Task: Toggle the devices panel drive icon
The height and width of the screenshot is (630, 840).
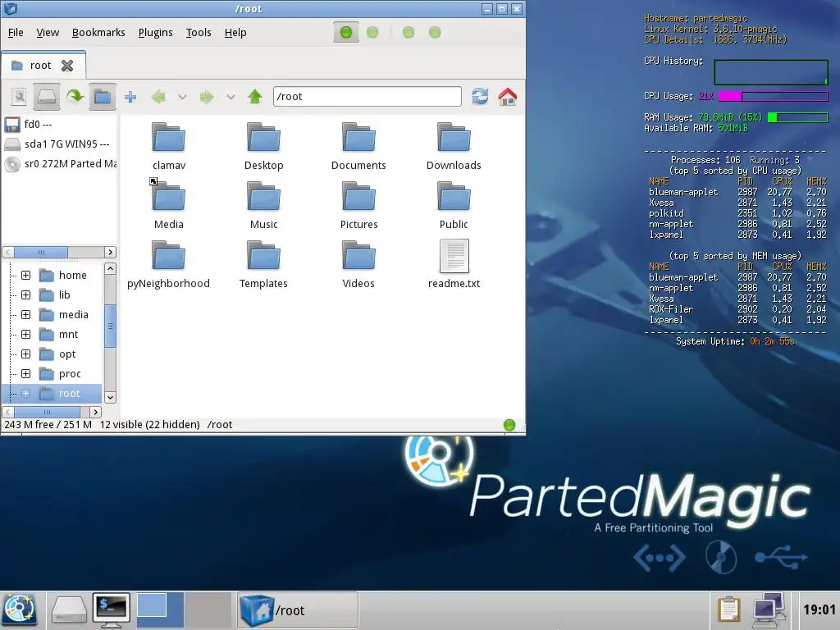Action: click(x=47, y=97)
